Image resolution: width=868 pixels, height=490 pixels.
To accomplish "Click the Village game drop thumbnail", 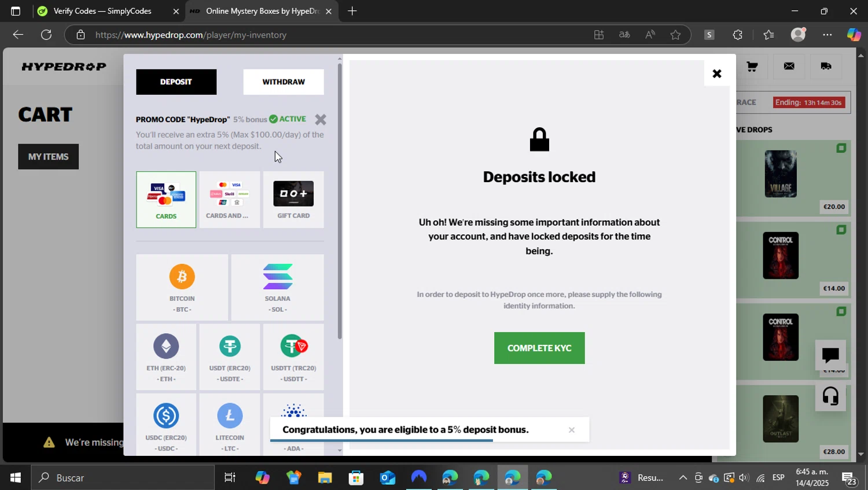I will click(781, 174).
